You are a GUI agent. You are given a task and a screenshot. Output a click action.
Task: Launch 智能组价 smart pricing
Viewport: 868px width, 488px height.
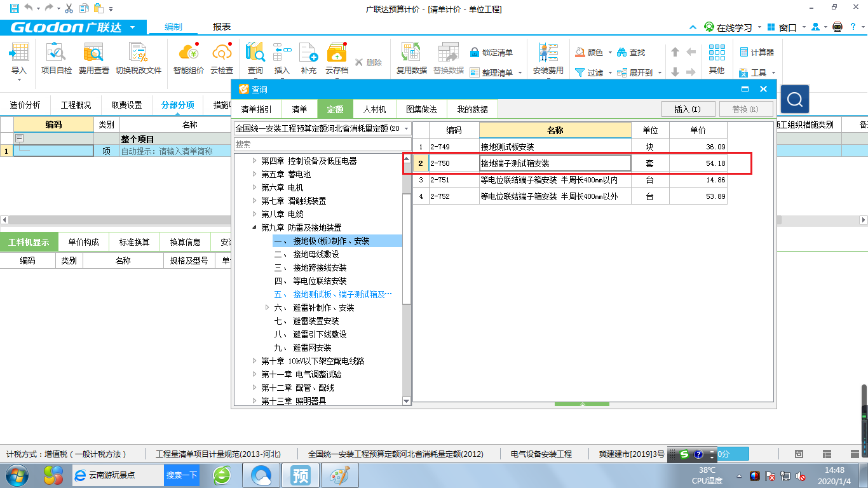189,58
